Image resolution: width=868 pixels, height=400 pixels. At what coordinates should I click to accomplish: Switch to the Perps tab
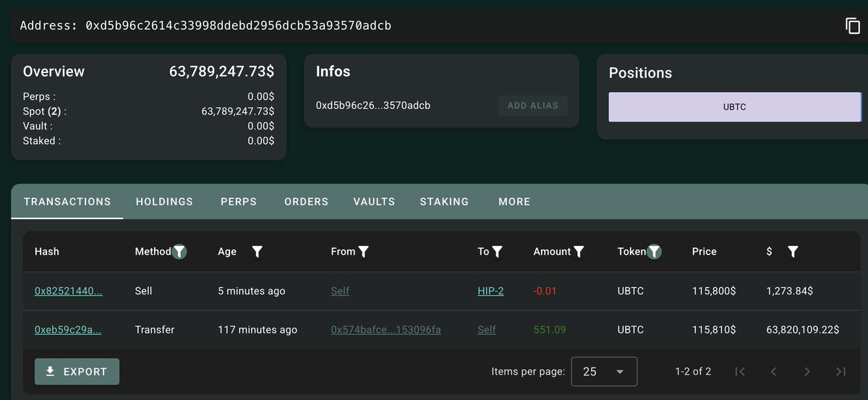239,202
